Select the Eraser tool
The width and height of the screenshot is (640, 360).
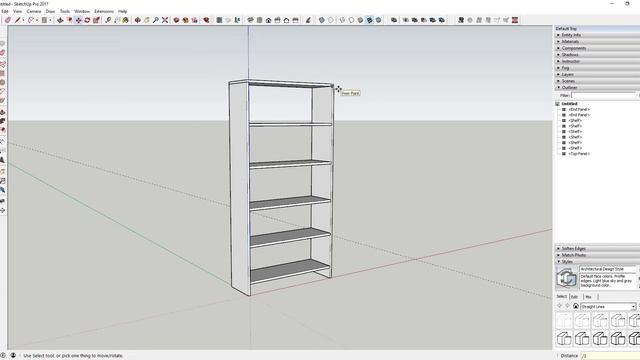coord(8,20)
